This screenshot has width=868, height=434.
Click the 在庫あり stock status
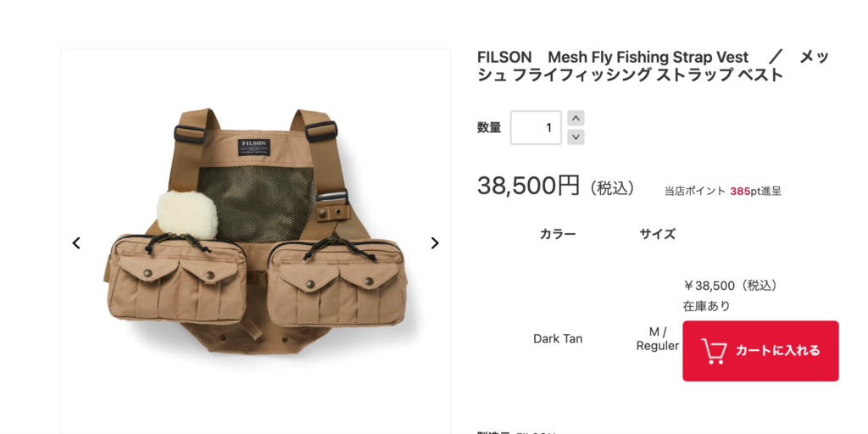coord(706,306)
